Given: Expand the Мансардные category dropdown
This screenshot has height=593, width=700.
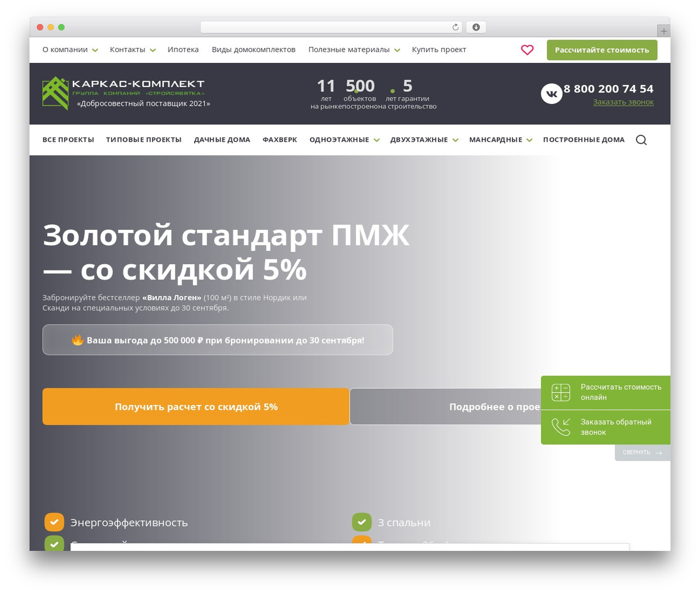Looking at the screenshot, I should point(529,140).
